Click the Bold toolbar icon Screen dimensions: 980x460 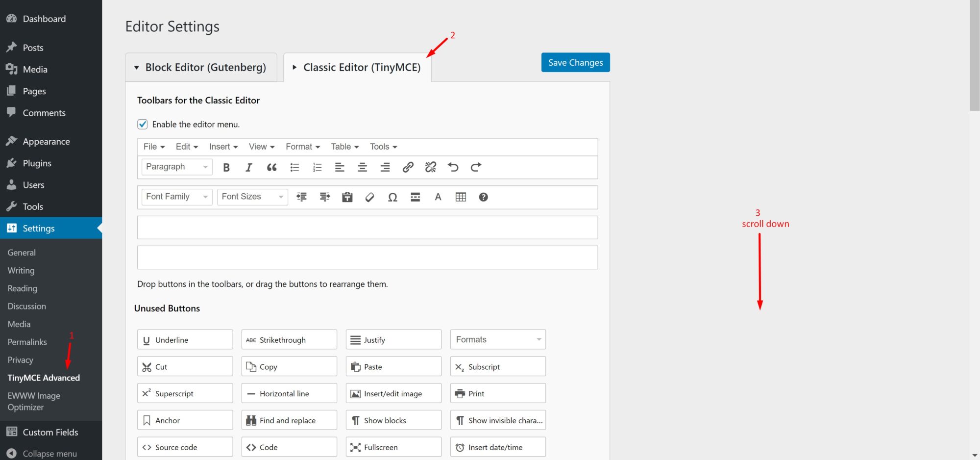(226, 167)
